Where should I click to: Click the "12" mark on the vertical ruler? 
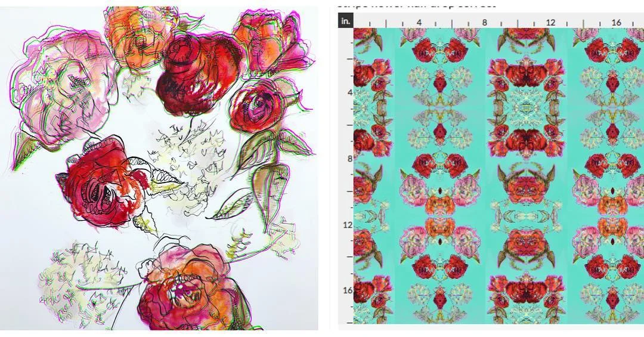(x=348, y=225)
